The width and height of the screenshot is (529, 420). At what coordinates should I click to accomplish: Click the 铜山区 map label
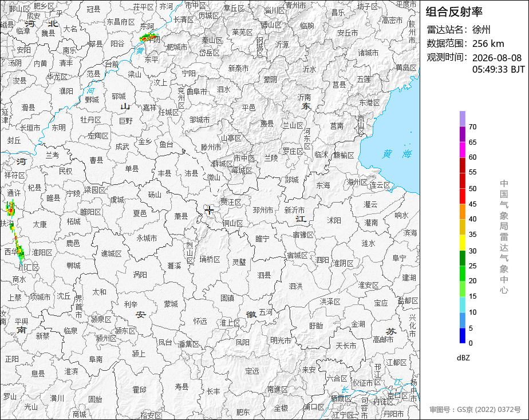(232, 224)
